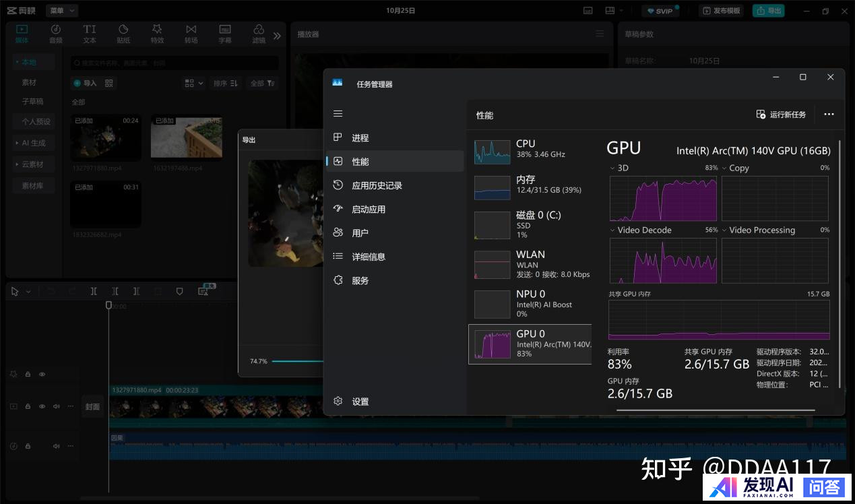
Task: Click the SVIP membership button
Action: (x=660, y=11)
